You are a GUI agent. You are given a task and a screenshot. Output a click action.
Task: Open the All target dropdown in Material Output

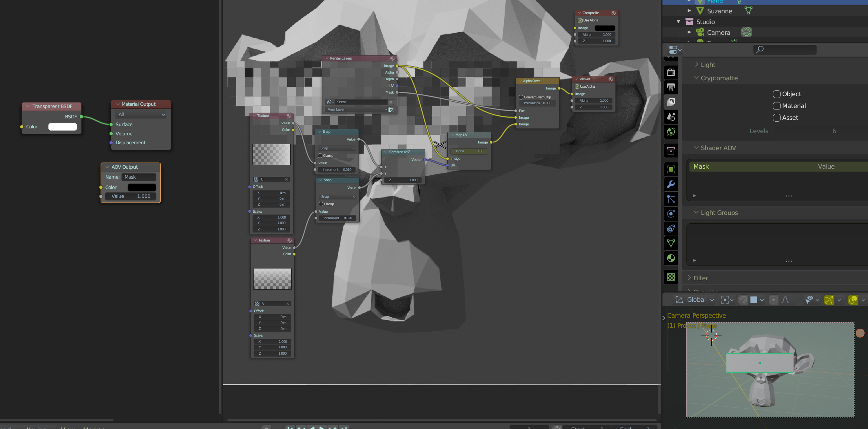[x=141, y=115]
